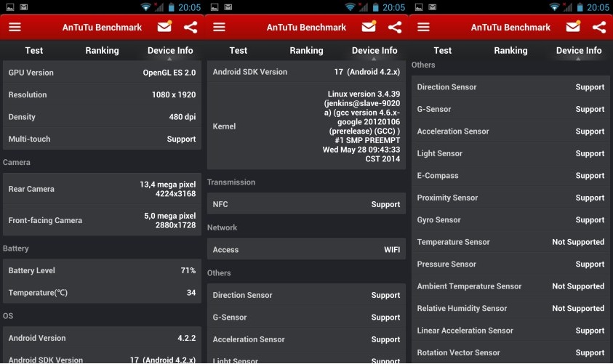Tap the mail envelope icon in the left screen
Image resolution: width=613 pixels, height=364 pixels.
coord(164,27)
